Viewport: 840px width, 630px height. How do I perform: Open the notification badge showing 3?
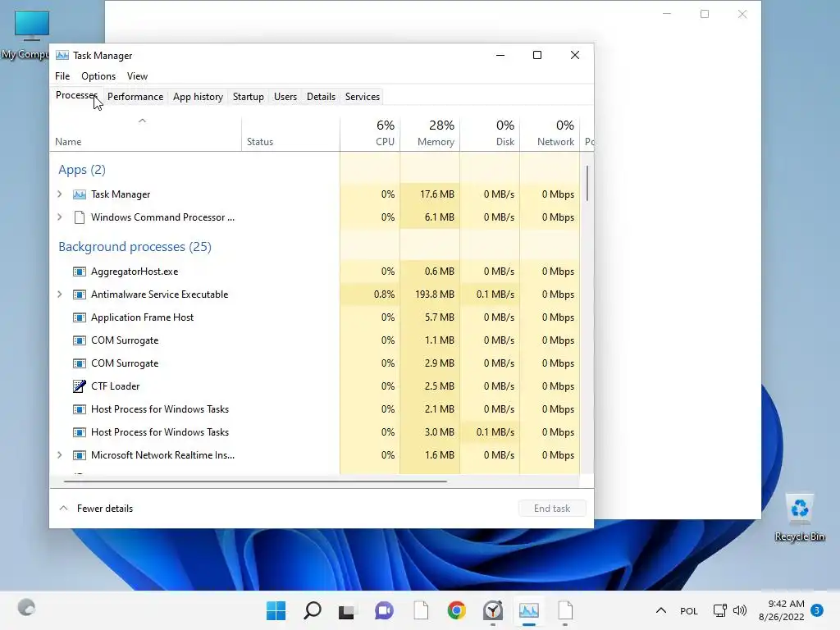[x=817, y=610]
